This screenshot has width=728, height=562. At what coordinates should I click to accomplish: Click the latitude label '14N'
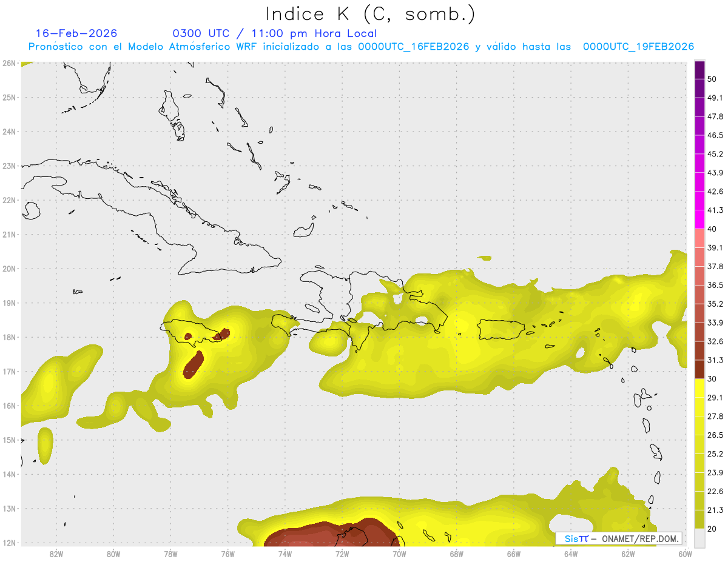(x=8, y=474)
